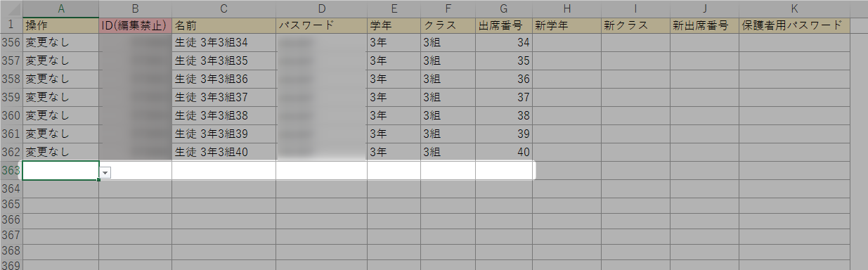Click the クラス header cell

point(448,25)
